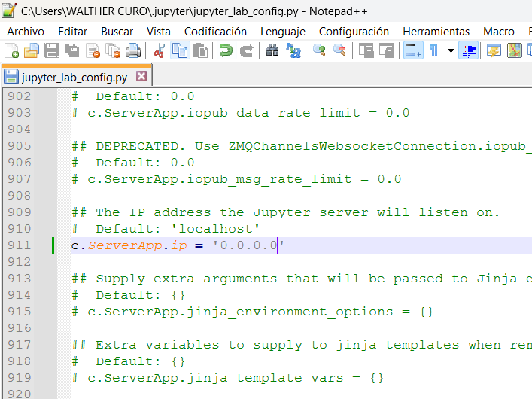
Task: Click the iopub_data_rate_limit comment line
Action: point(241,113)
